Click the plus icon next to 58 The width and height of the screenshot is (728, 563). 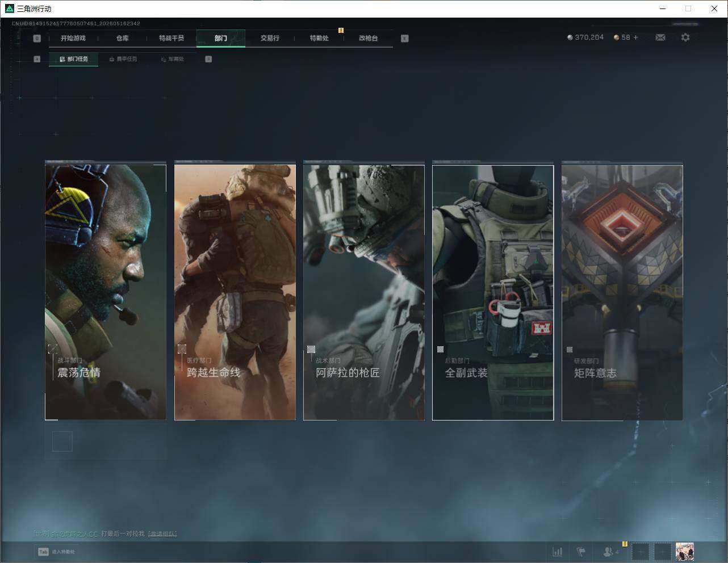[635, 37]
